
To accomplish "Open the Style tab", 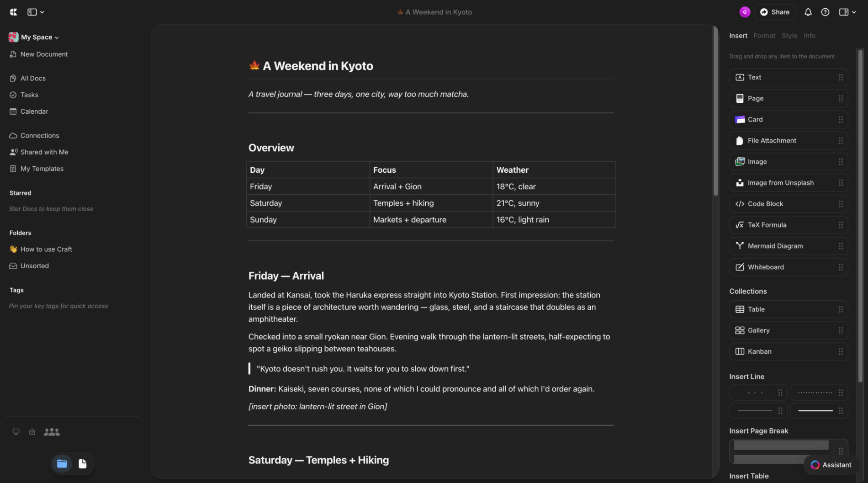I will click(x=789, y=36).
